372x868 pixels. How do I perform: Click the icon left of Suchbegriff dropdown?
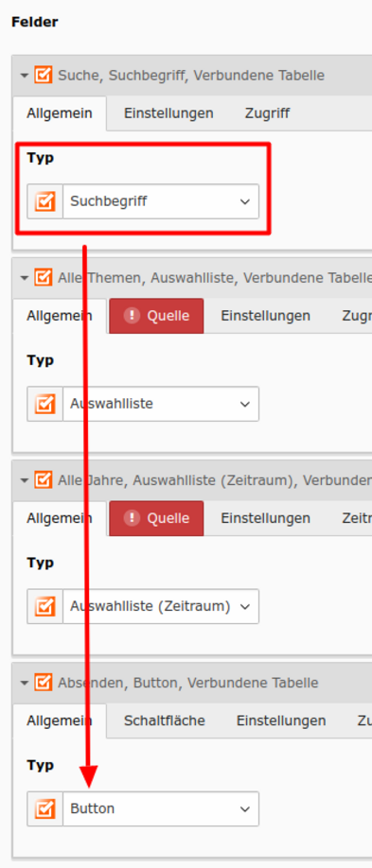pos(44,201)
